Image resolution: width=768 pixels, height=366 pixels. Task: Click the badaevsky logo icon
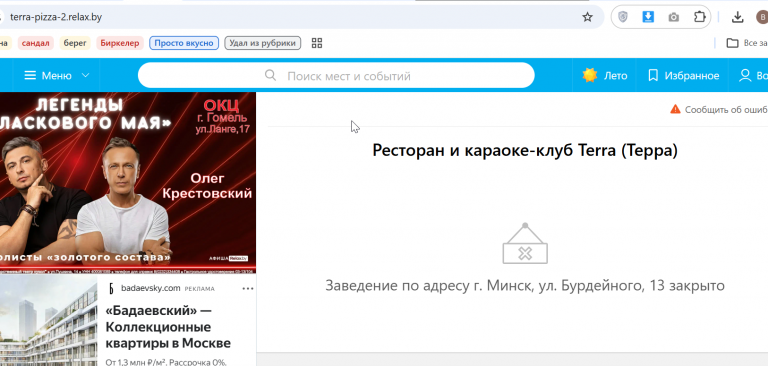pos(112,289)
